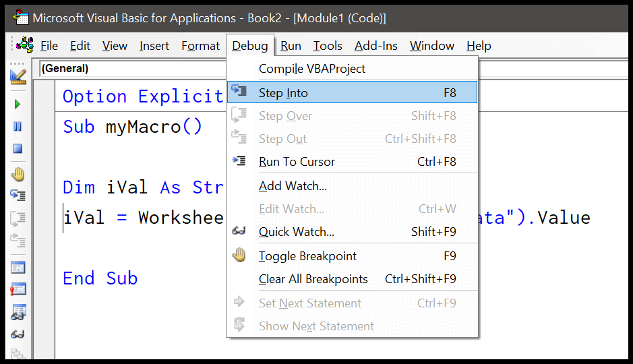This screenshot has height=364, width=633.
Task: Expand the Run menu
Action: point(291,46)
